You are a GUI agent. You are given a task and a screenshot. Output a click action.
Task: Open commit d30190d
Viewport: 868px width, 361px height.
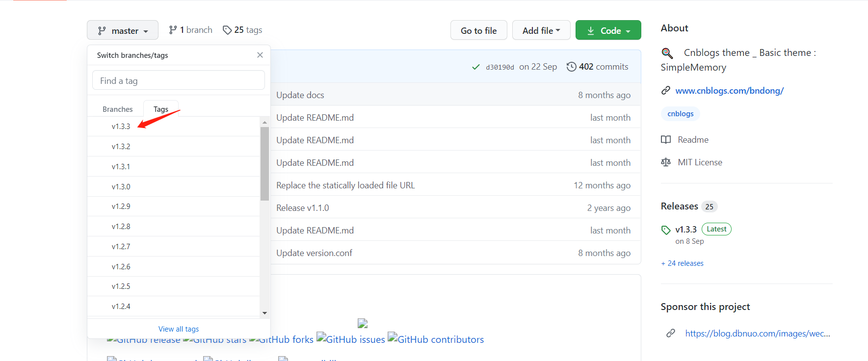(500, 67)
